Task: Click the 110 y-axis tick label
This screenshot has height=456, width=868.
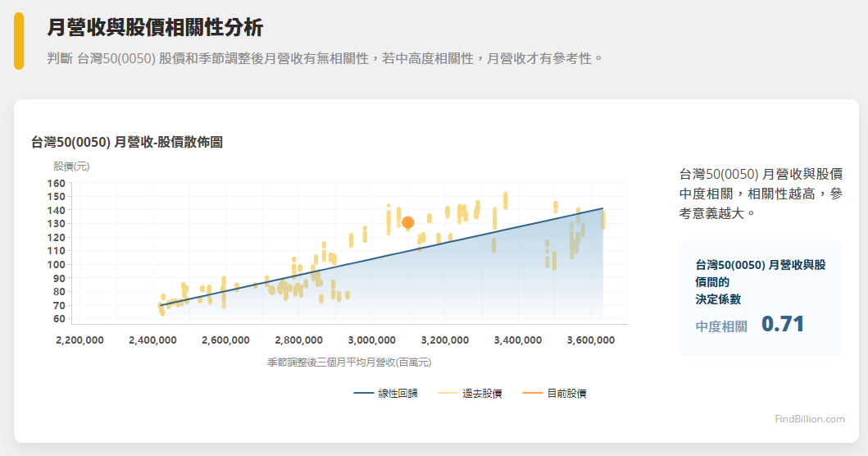Action: pyautogui.click(x=57, y=251)
